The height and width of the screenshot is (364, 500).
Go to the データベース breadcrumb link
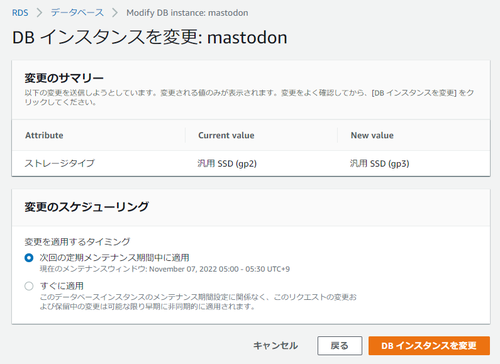click(x=77, y=13)
